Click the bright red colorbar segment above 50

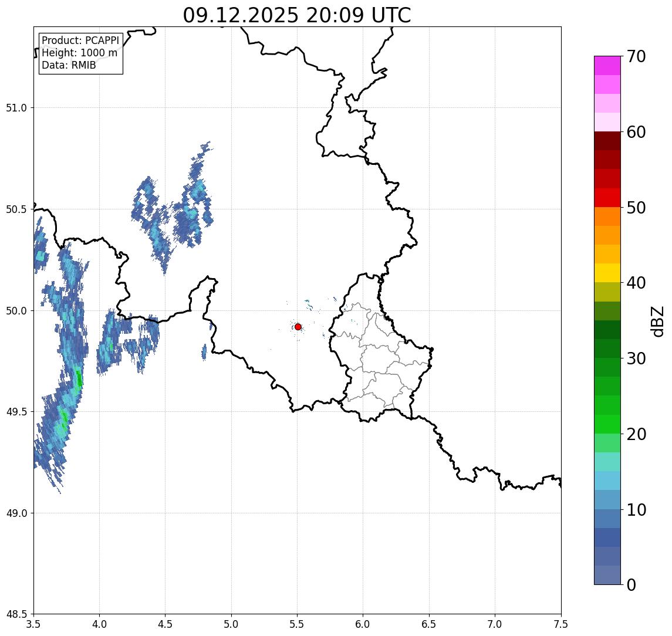607,198
